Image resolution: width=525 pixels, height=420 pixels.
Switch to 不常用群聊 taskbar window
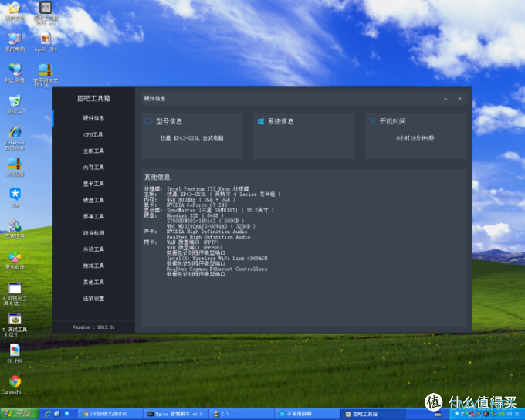click(x=306, y=414)
